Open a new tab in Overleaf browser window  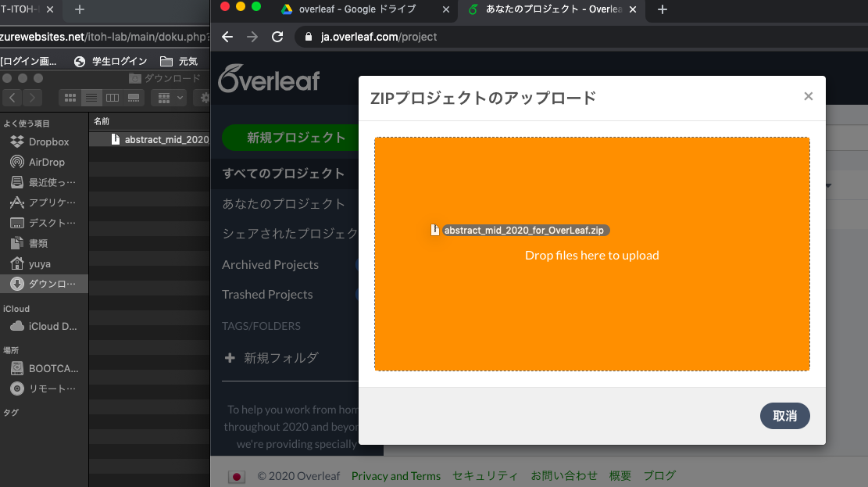pos(662,9)
